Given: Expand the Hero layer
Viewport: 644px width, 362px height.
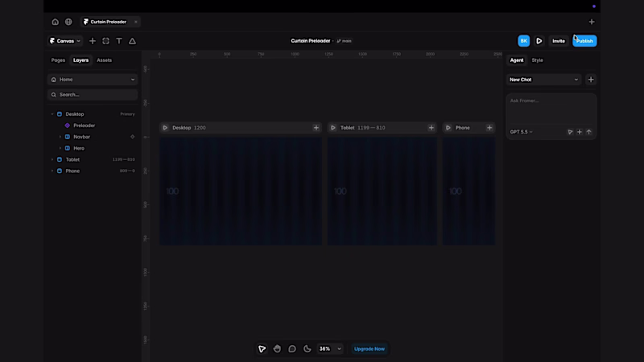Looking at the screenshot, I should (60, 148).
